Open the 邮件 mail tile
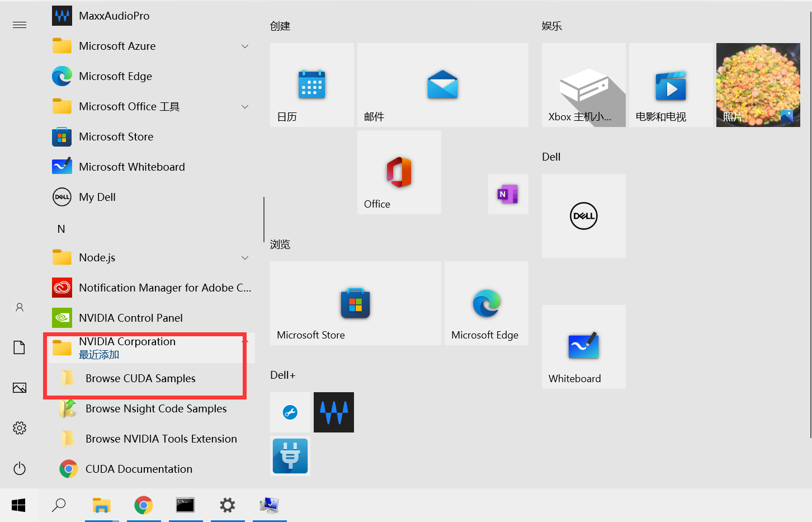 click(x=443, y=85)
